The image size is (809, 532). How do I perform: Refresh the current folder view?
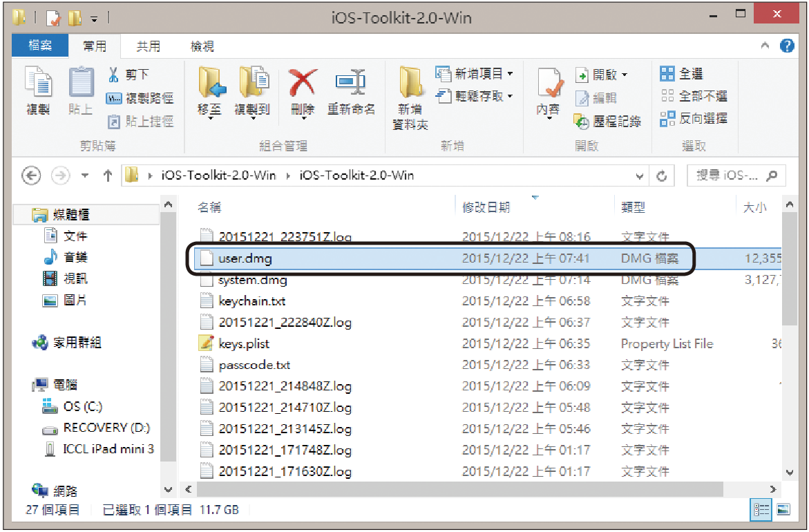[661, 176]
